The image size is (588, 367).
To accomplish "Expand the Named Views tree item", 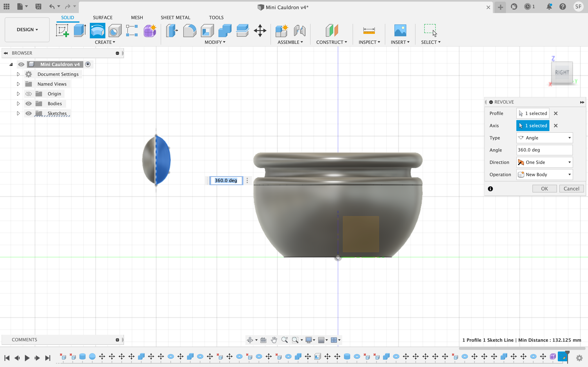I will coord(18,84).
